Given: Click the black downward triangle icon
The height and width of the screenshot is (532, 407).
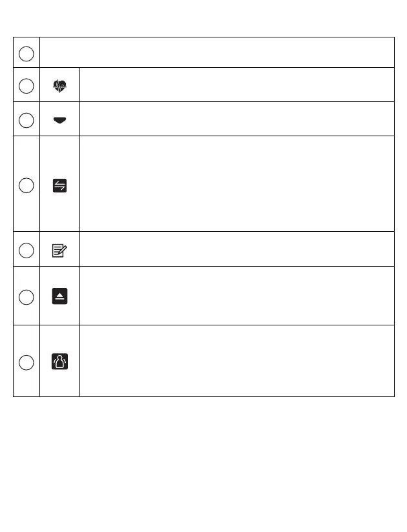Looking at the screenshot, I should (x=59, y=120).
